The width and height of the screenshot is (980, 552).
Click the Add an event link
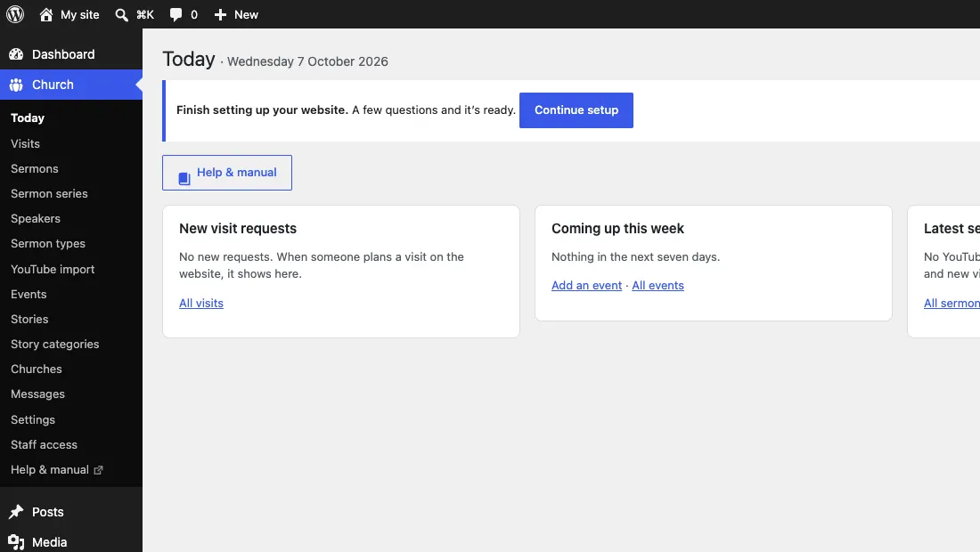[x=586, y=286]
